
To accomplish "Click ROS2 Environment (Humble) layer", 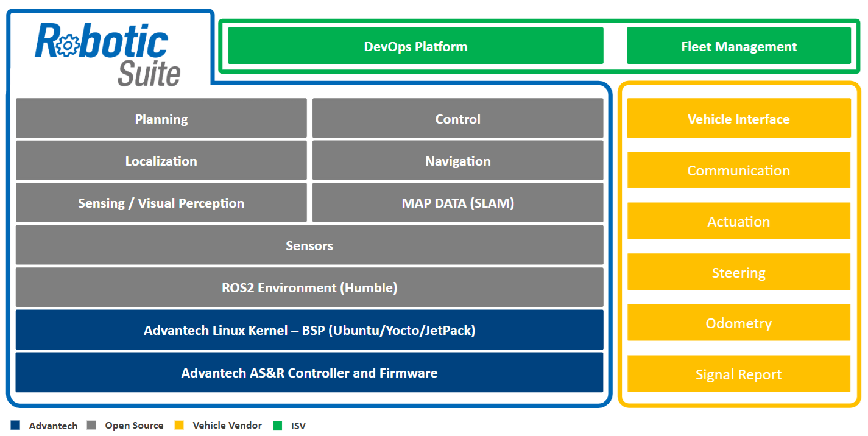I will point(309,287).
